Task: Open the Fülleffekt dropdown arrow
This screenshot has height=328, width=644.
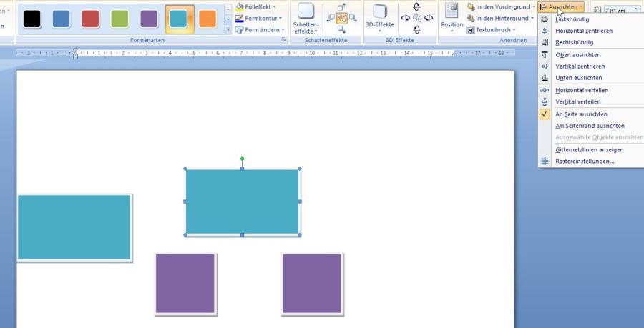Action: (x=274, y=7)
